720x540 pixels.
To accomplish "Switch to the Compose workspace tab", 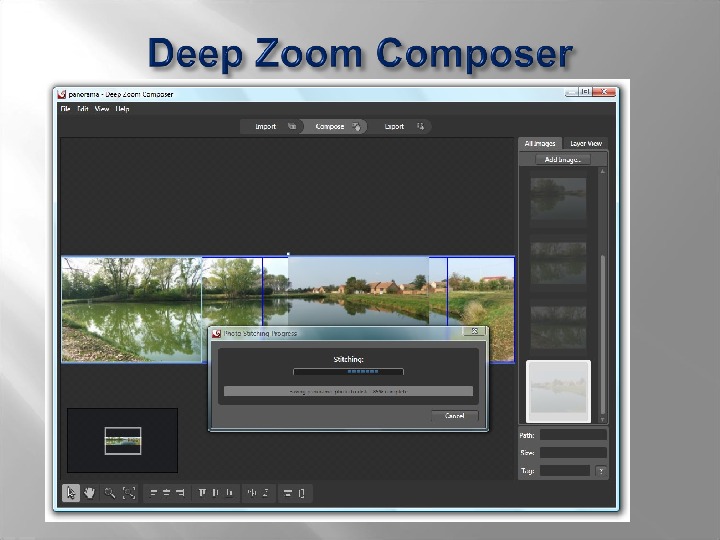I will click(x=334, y=126).
